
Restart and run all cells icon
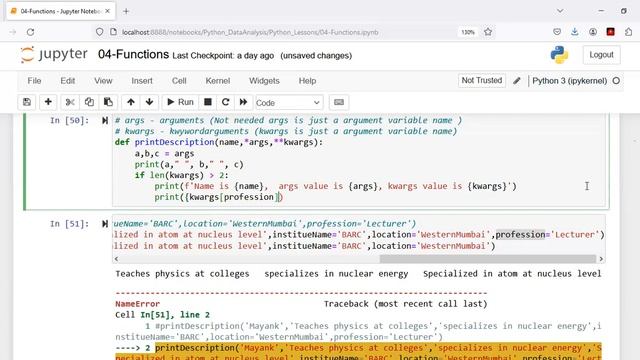click(x=243, y=102)
